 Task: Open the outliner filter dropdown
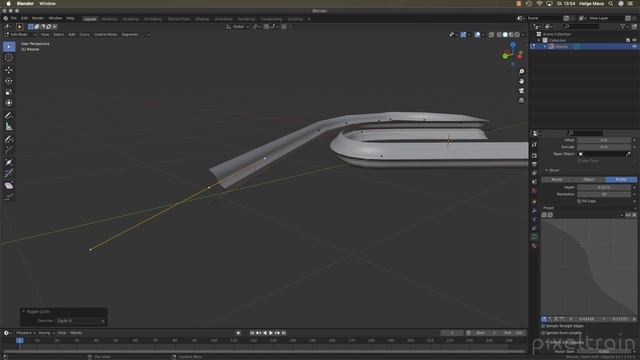click(624, 27)
